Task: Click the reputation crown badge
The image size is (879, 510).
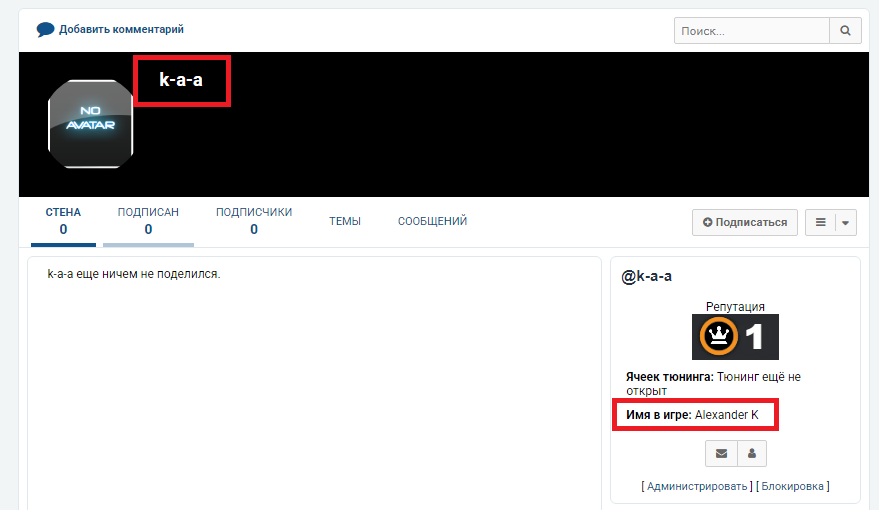Action: coord(735,337)
